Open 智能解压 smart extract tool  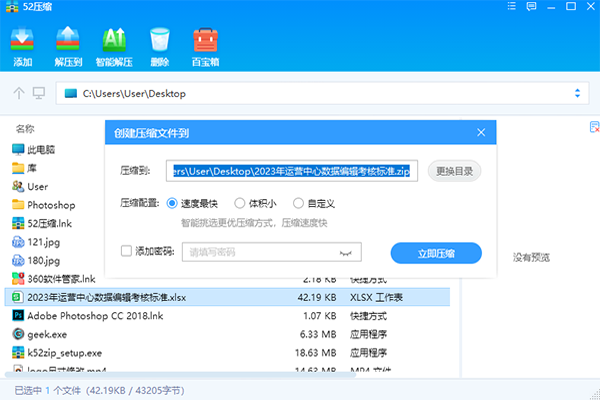click(115, 45)
